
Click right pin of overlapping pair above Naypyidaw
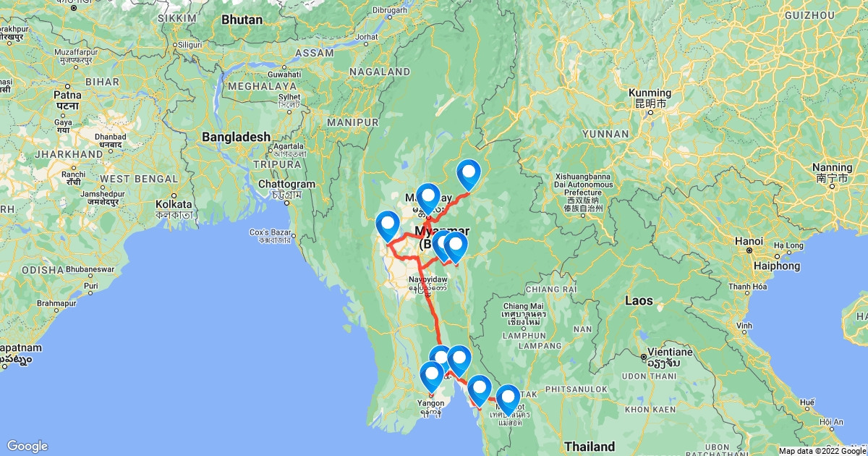pyautogui.click(x=456, y=246)
